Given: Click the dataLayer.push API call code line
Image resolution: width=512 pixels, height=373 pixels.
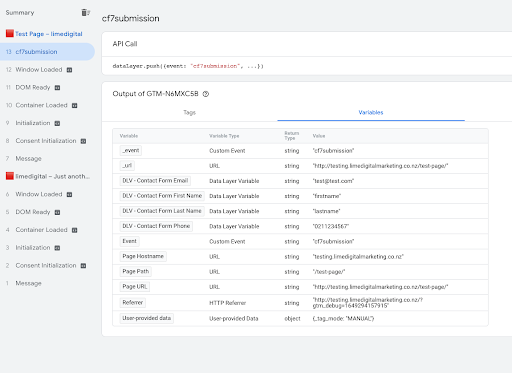Looking at the screenshot, I should pyautogui.click(x=188, y=66).
